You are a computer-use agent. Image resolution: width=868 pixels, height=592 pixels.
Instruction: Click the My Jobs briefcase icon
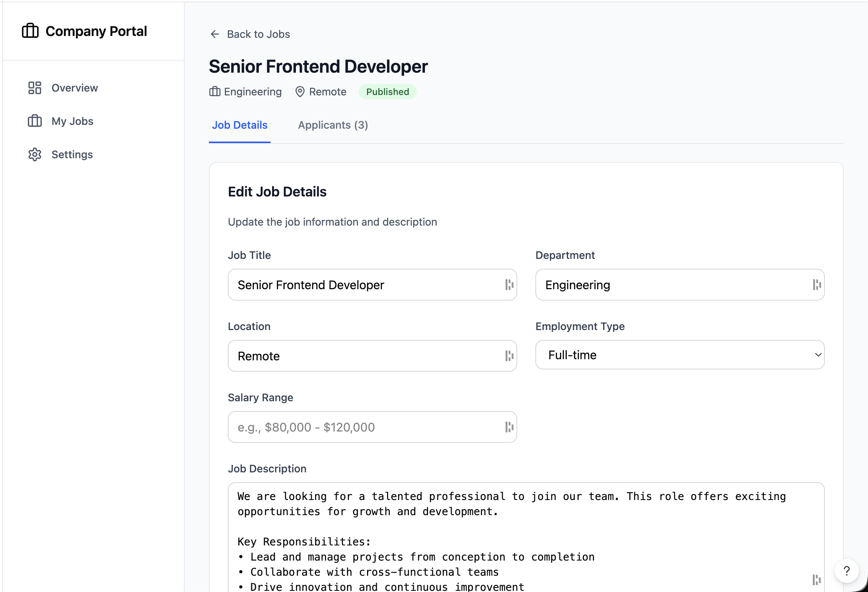pyautogui.click(x=35, y=121)
